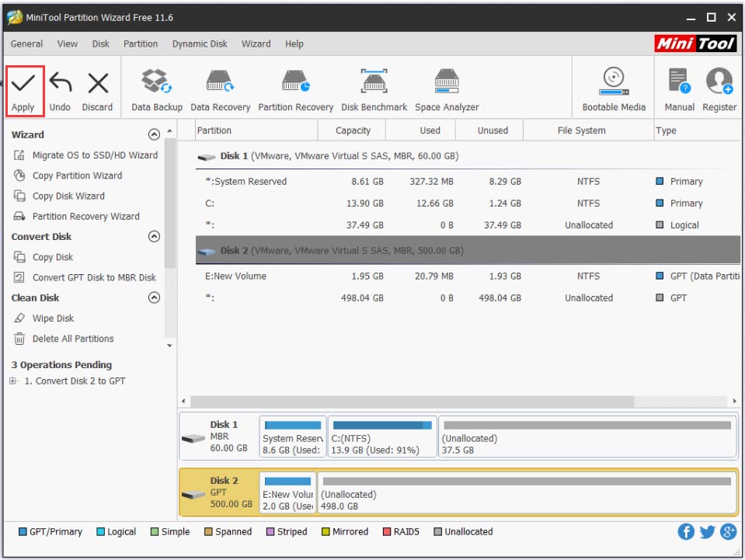Start the Partition Recovery tool

(x=295, y=91)
